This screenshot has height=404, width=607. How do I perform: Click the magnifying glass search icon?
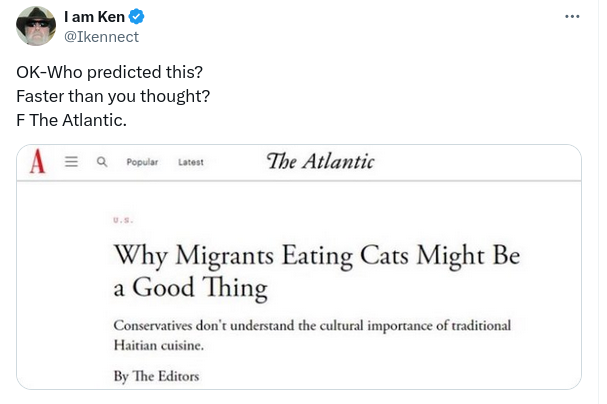pos(101,162)
